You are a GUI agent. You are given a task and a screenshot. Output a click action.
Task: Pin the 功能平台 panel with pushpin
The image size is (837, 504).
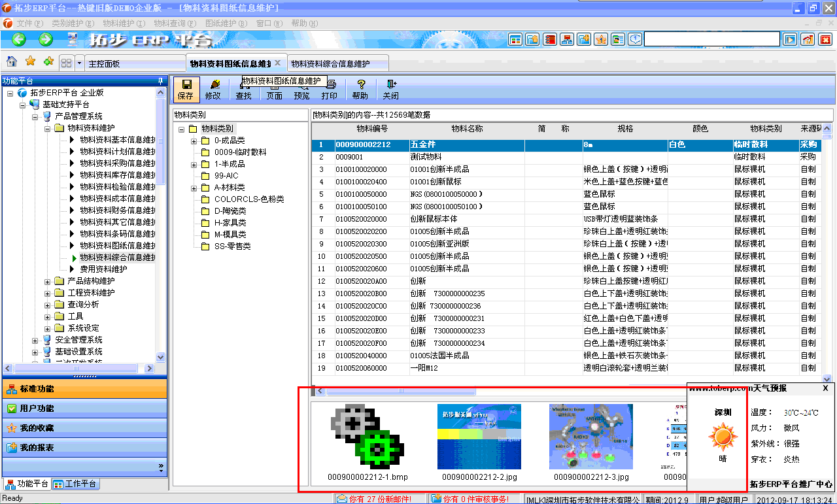160,81
